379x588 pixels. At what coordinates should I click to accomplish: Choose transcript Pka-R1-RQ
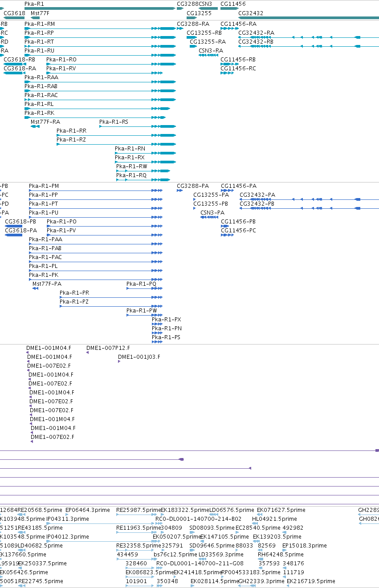click(x=131, y=175)
